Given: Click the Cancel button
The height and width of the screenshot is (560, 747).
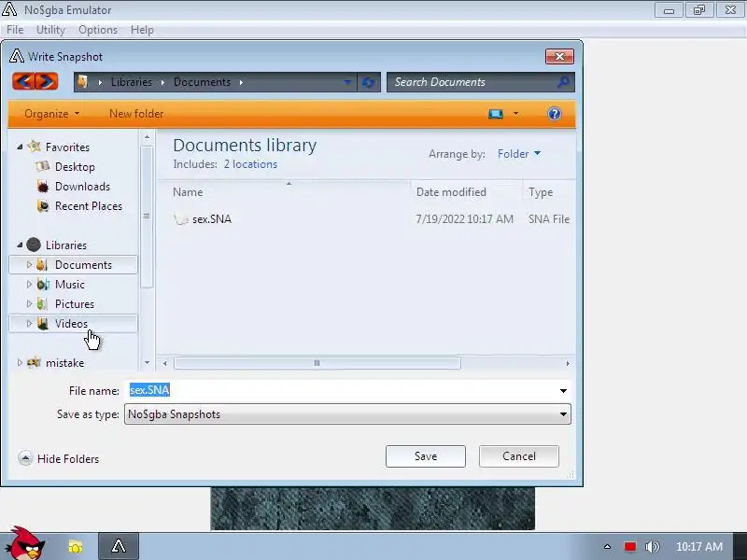Looking at the screenshot, I should (519, 456).
